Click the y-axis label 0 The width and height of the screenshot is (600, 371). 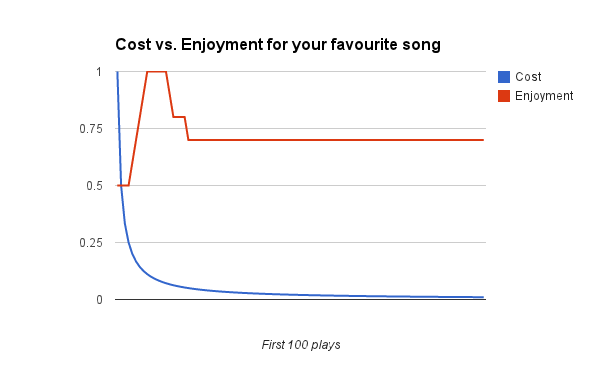[x=99, y=300]
